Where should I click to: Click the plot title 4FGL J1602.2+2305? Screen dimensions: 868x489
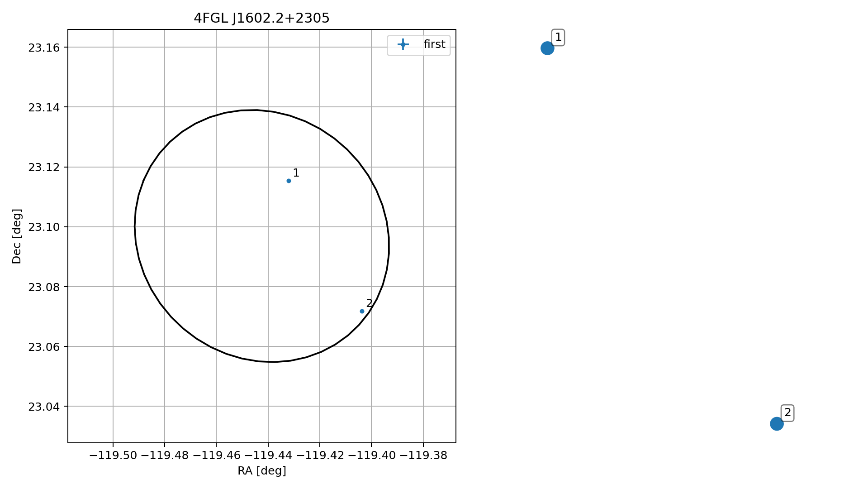(261, 18)
